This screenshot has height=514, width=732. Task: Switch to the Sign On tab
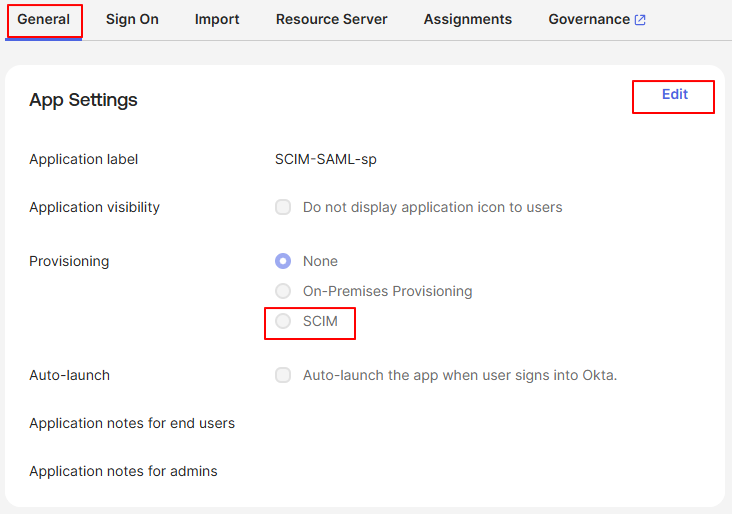(132, 20)
